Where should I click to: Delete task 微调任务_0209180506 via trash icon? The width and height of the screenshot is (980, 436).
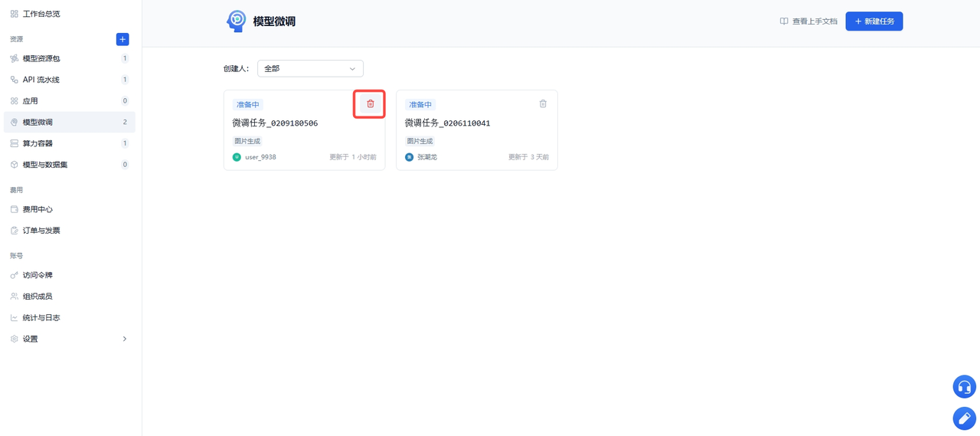[x=371, y=104]
